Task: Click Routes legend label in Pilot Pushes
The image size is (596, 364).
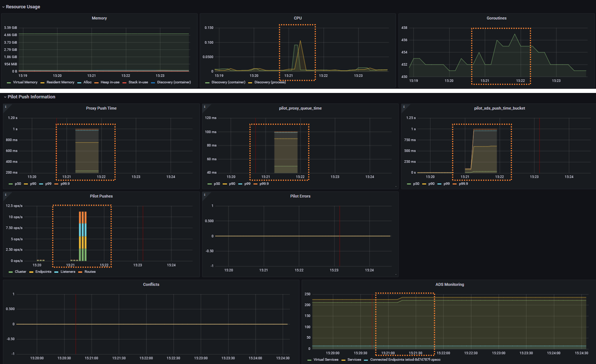Action: 90,272
